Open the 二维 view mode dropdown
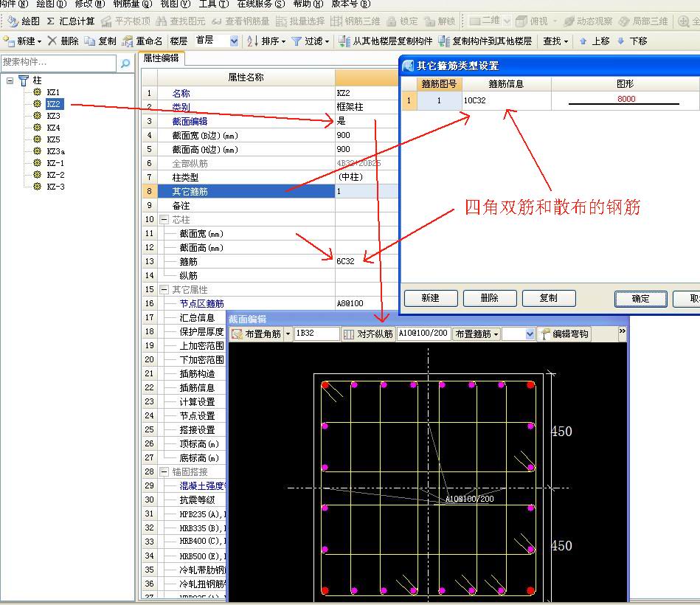The image size is (700, 605). 507,21
